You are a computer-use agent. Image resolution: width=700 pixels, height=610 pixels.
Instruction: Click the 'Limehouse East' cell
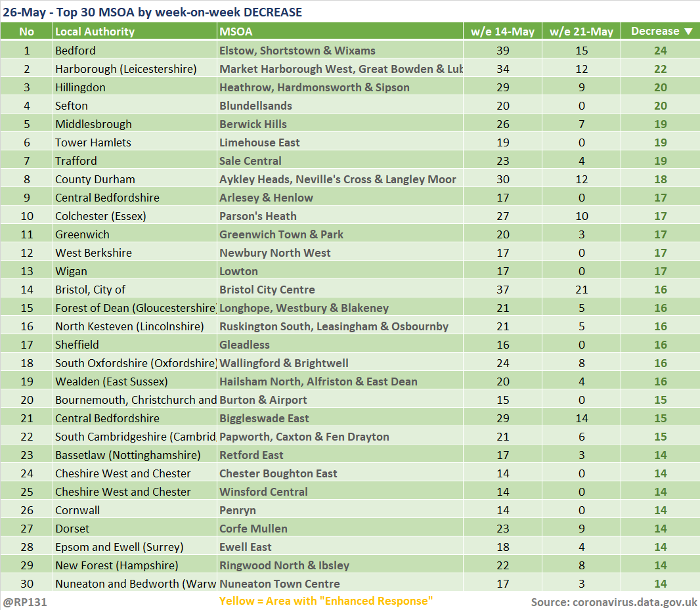pos(340,142)
